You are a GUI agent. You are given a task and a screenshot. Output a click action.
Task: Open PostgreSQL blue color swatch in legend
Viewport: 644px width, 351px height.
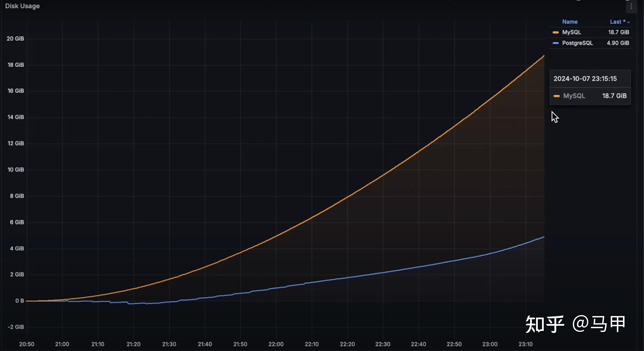coord(555,43)
